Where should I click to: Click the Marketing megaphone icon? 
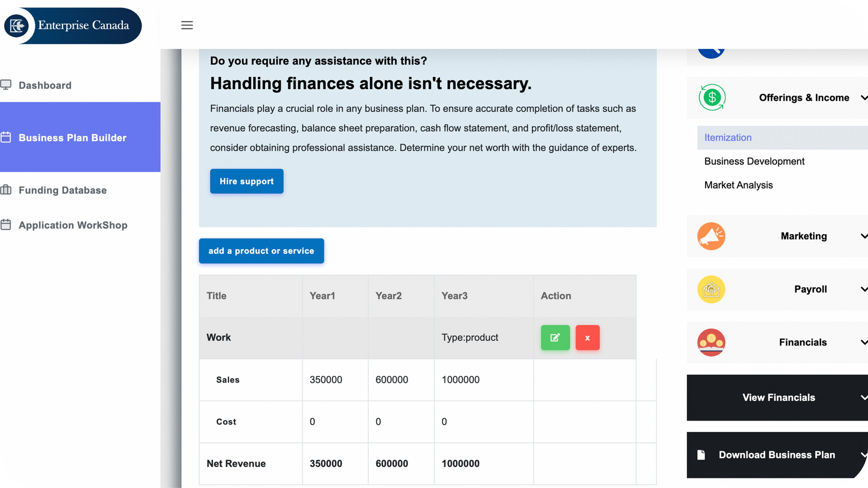click(x=711, y=236)
